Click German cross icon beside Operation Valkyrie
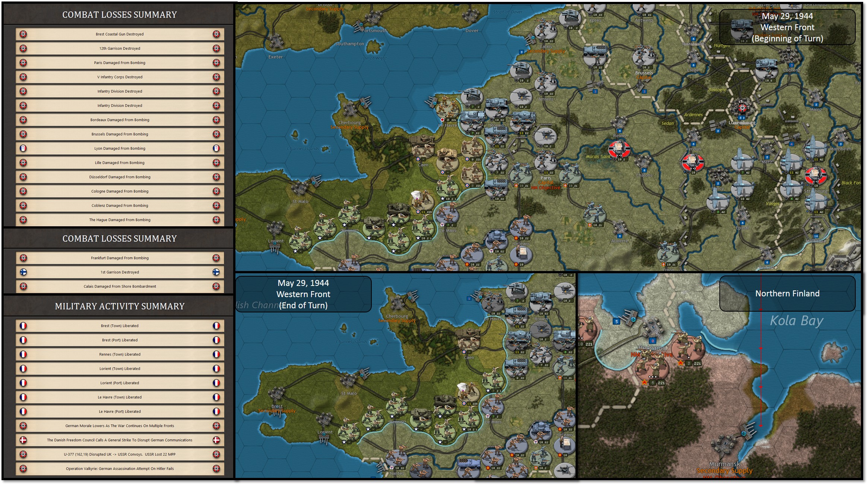868x485 pixels. pos(23,469)
